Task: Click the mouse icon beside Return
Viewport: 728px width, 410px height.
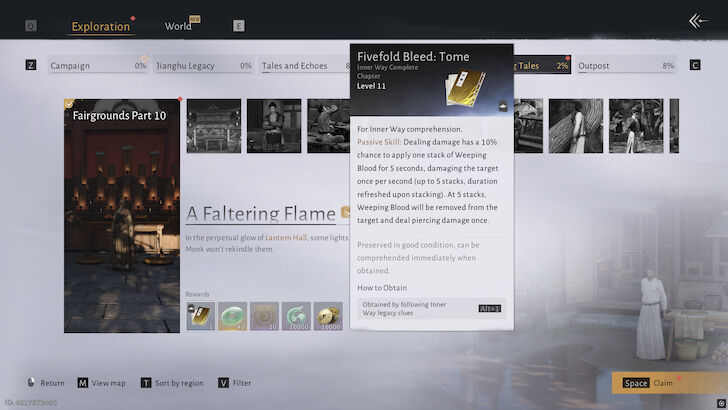Action: [x=31, y=382]
